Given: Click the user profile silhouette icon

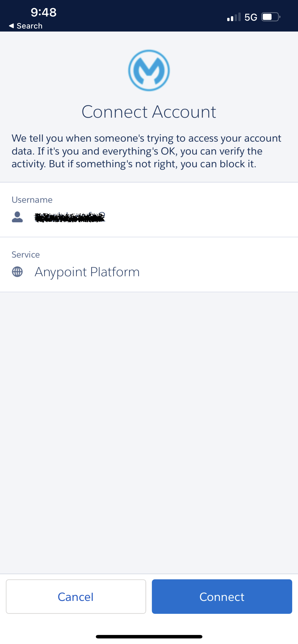Looking at the screenshot, I should pyautogui.click(x=17, y=217).
